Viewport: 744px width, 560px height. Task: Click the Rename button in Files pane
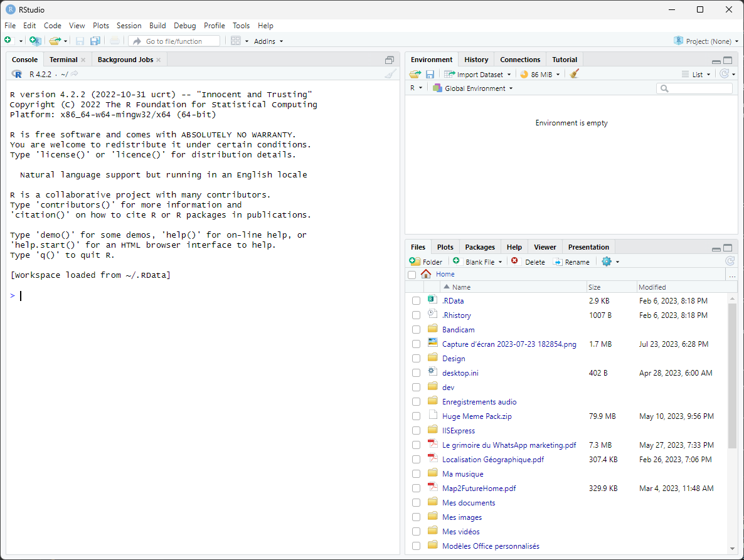point(571,262)
